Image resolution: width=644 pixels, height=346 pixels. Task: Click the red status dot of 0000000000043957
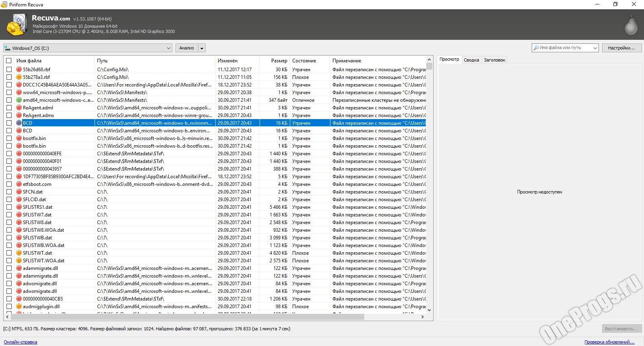tap(19, 169)
